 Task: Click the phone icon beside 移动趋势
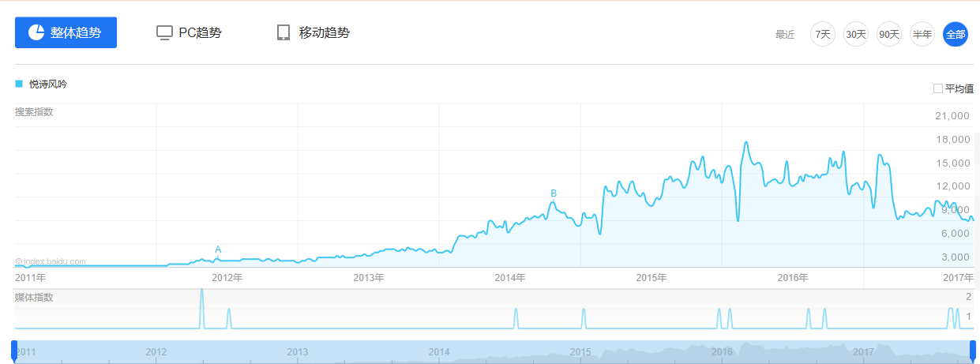[x=283, y=32]
